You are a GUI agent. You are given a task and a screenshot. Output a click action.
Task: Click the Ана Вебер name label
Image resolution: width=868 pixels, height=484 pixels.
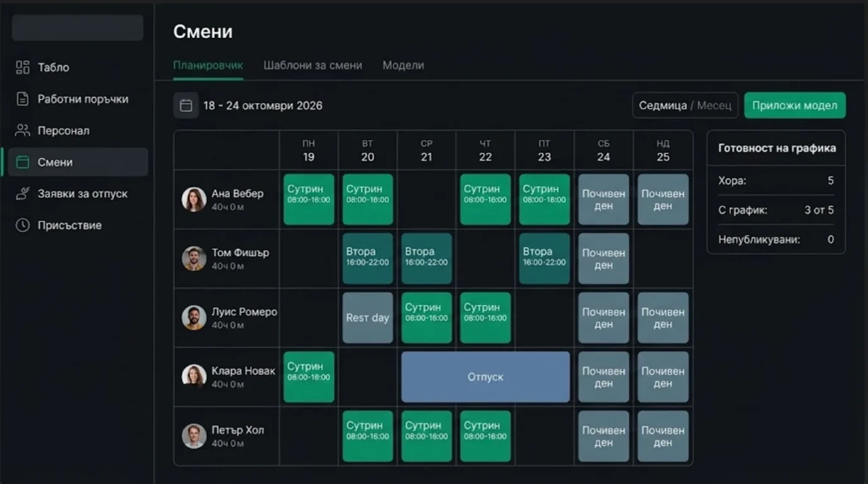pyautogui.click(x=238, y=193)
